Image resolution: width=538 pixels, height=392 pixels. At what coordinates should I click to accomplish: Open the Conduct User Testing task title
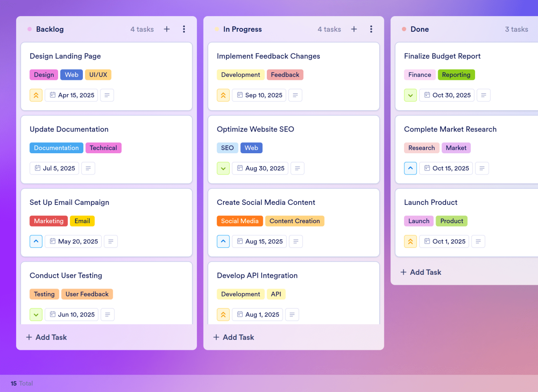(x=66, y=275)
